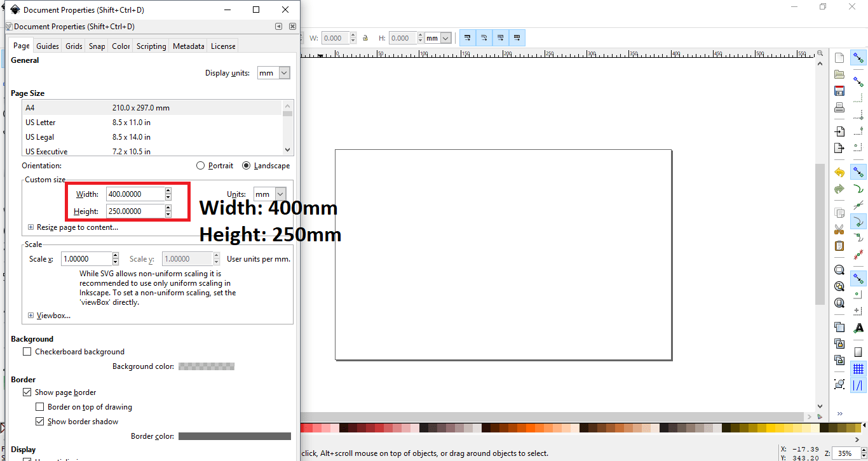Click the Paste clipboard icon

click(839, 246)
